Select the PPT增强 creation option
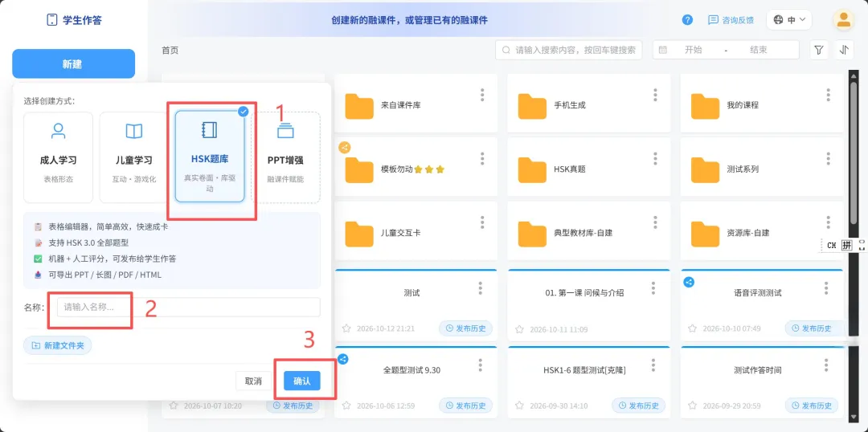 (285, 157)
